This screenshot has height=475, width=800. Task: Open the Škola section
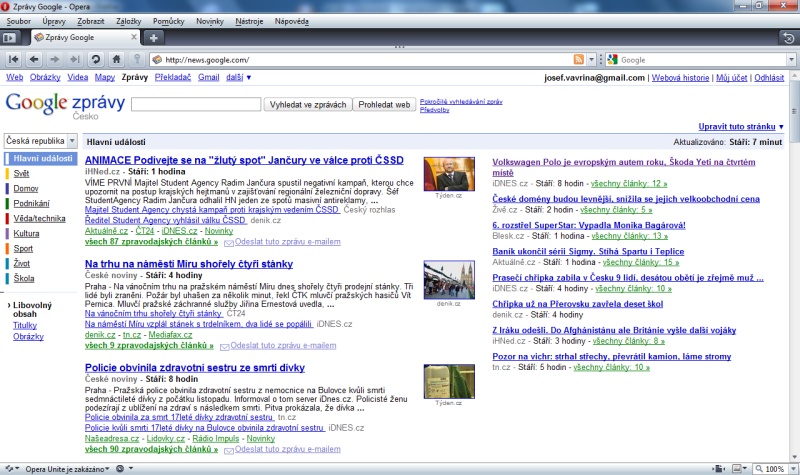pos(24,279)
